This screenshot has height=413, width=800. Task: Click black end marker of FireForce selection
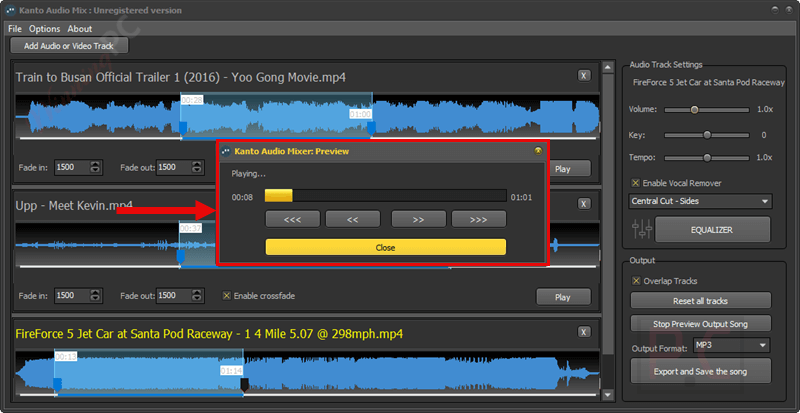(x=244, y=384)
